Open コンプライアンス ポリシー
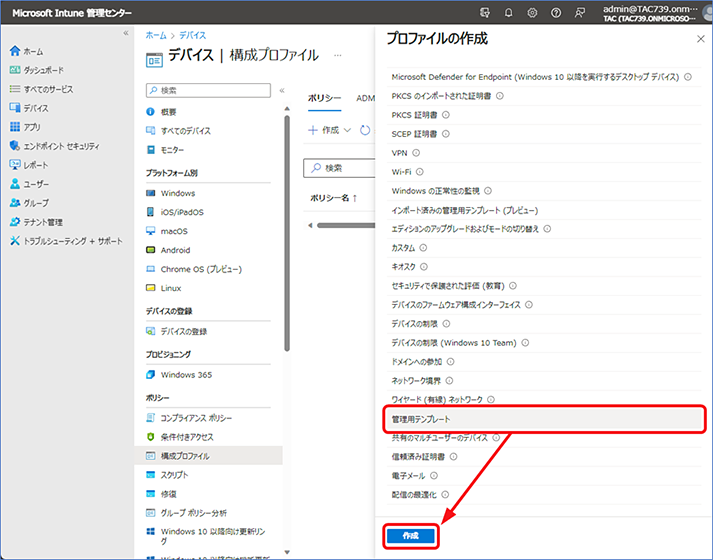This screenshot has height=560, width=713. click(x=189, y=418)
